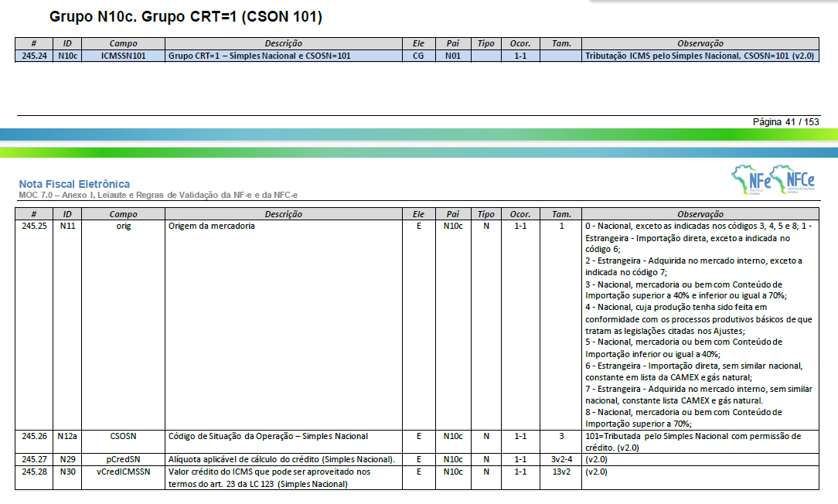Click size cell '1' in the orig row

click(x=562, y=226)
